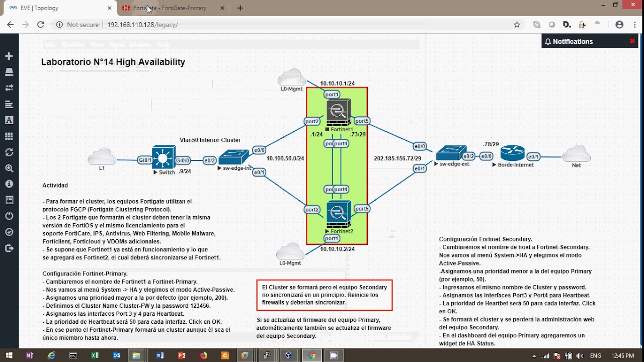
Task: Click the Gi0/1 interface label on Switch
Action: tap(145, 160)
